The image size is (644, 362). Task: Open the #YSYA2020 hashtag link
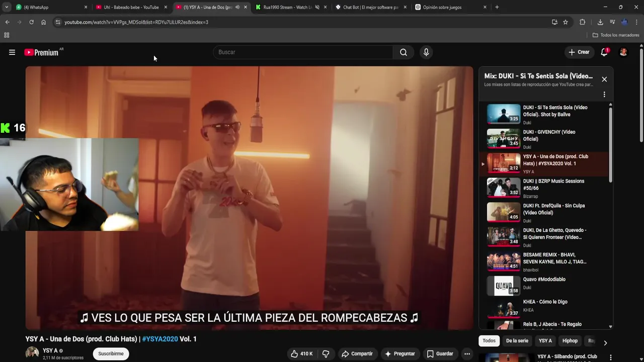point(160,339)
